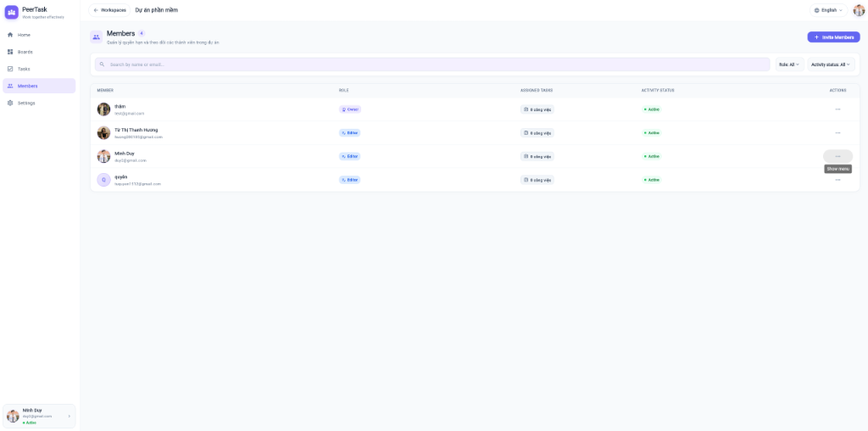Select Members in the sidebar
The width and height of the screenshot is (868, 431).
pos(39,86)
